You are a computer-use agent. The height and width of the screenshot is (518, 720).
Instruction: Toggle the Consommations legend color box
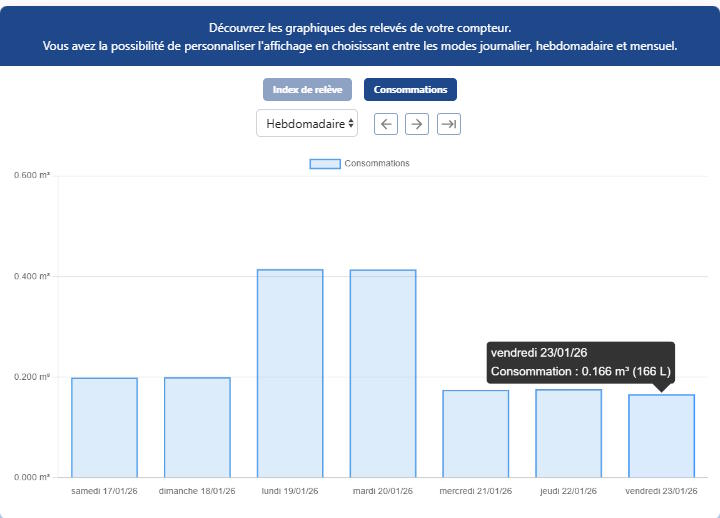tap(325, 163)
